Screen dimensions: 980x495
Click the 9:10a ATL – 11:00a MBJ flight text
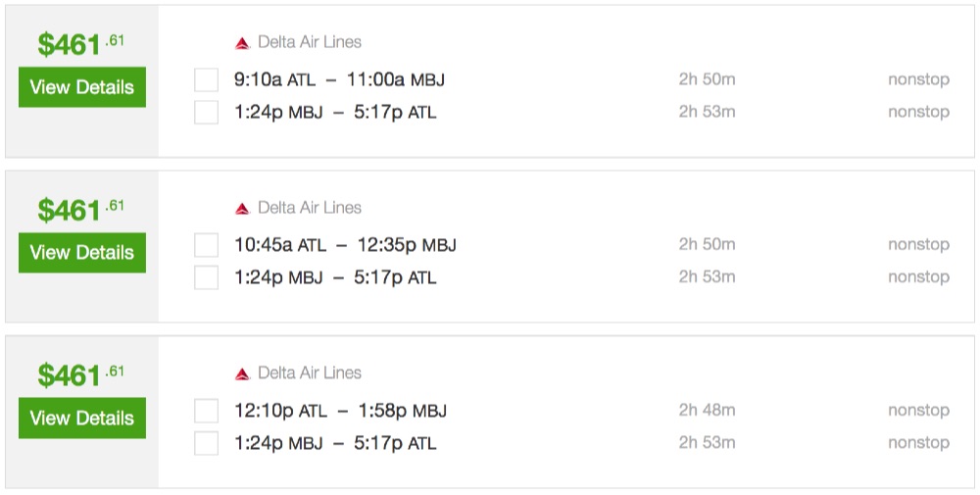point(339,80)
